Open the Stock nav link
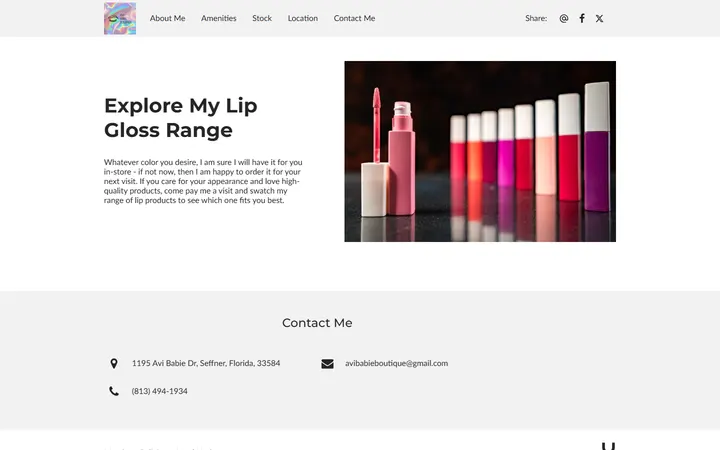The width and height of the screenshot is (720, 450). [x=262, y=18]
